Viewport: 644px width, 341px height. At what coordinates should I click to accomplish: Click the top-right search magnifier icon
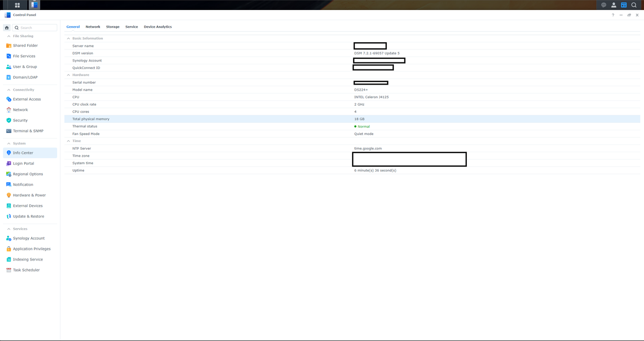(634, 5)
